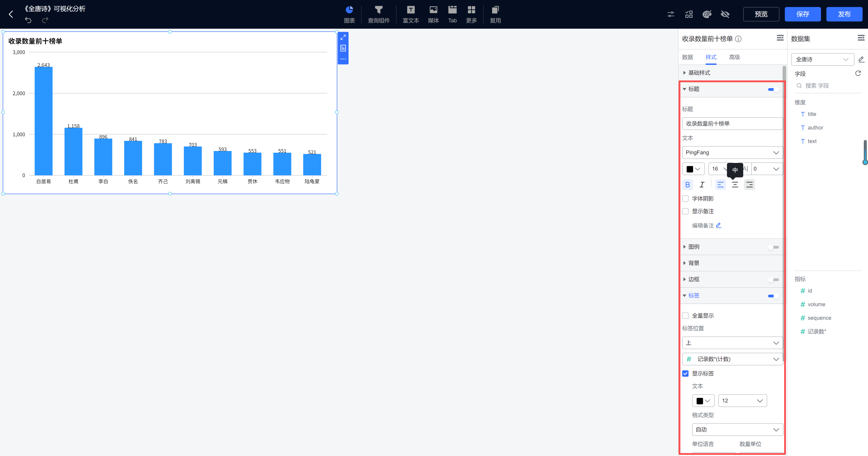Switch to the 数据 tab

pyautogui.click(x=687, y=57)
